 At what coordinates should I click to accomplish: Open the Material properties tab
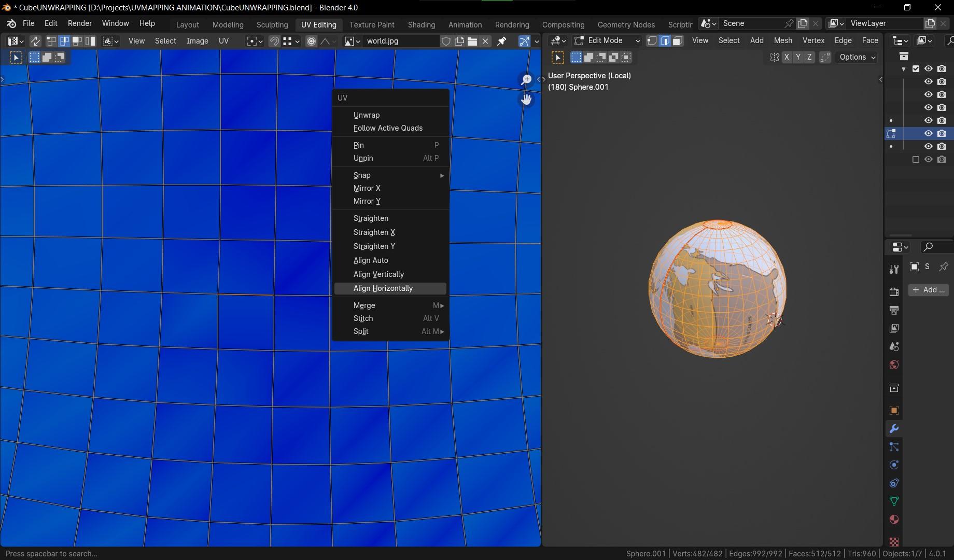tap(894, 520)
